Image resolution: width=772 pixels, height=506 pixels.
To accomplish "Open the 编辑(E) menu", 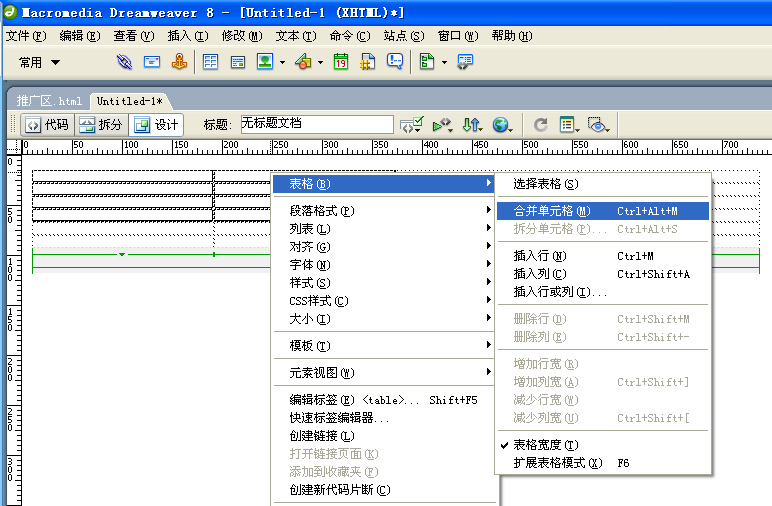I will point(80,36).
